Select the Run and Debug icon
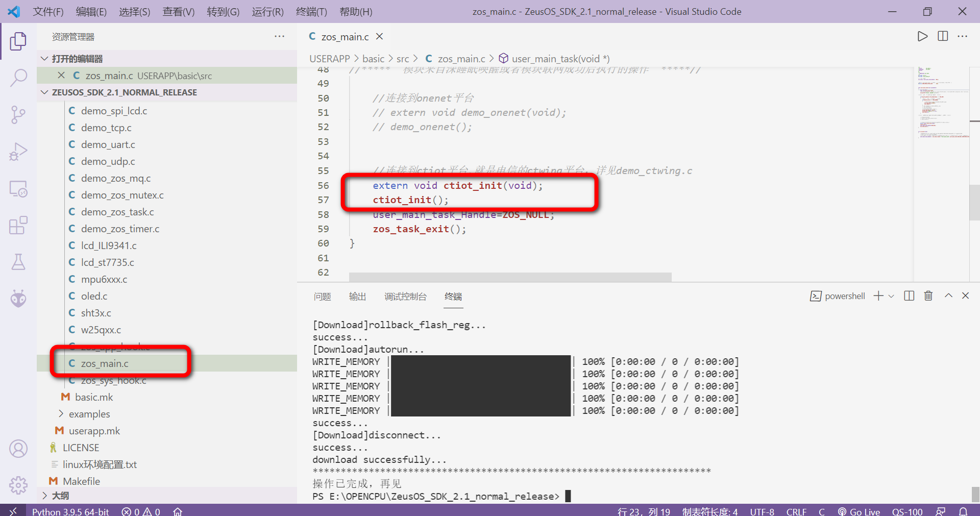980x516 pixels. point(18,151)
